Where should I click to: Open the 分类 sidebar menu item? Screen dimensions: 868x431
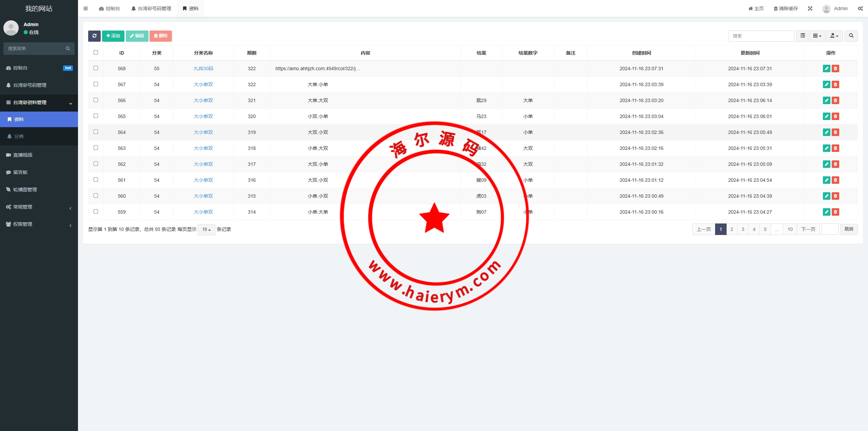coord(19,136)
